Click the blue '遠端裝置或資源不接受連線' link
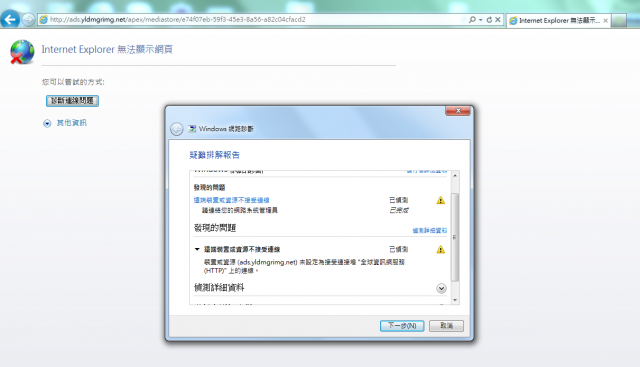This screenshot has width=640, height=367. click(231, 200)
